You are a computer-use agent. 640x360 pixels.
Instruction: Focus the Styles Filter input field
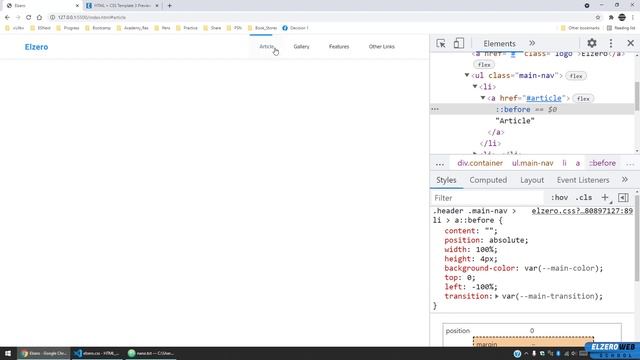coord(488,198)
